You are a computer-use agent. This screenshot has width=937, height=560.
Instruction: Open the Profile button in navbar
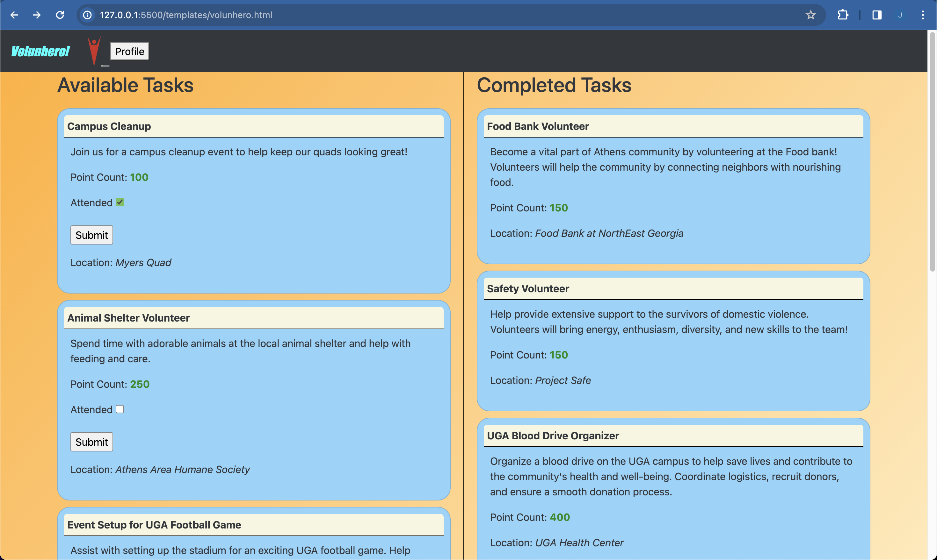[x=129, y=51]
